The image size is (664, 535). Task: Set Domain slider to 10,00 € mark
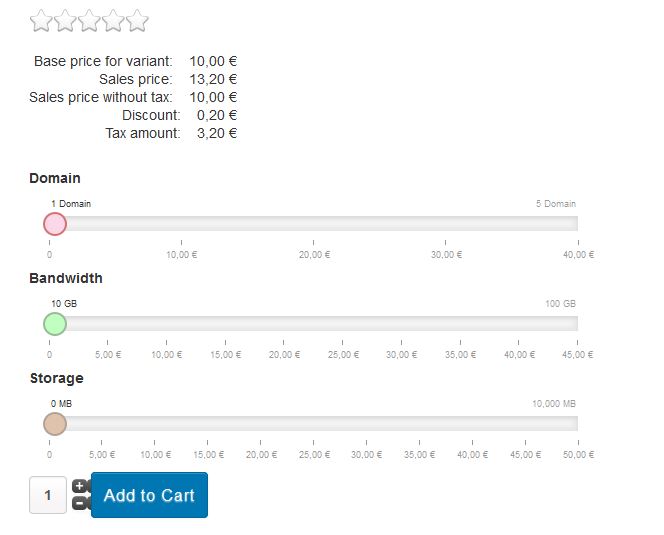181,224
